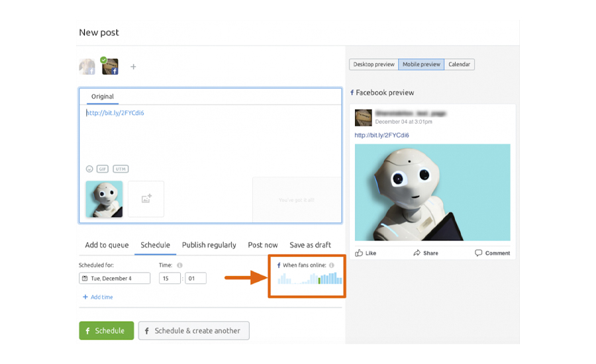Click the hour field showing 15
The height and width of the screenshot is (364, 596).
tap(170, 279)
